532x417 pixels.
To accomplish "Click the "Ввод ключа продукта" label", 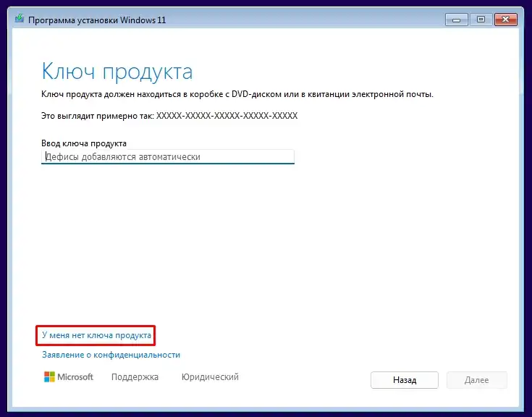I will point(84,143).
